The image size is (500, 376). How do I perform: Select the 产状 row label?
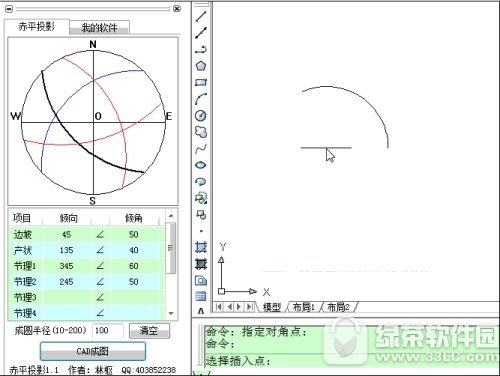pos(23,250)
